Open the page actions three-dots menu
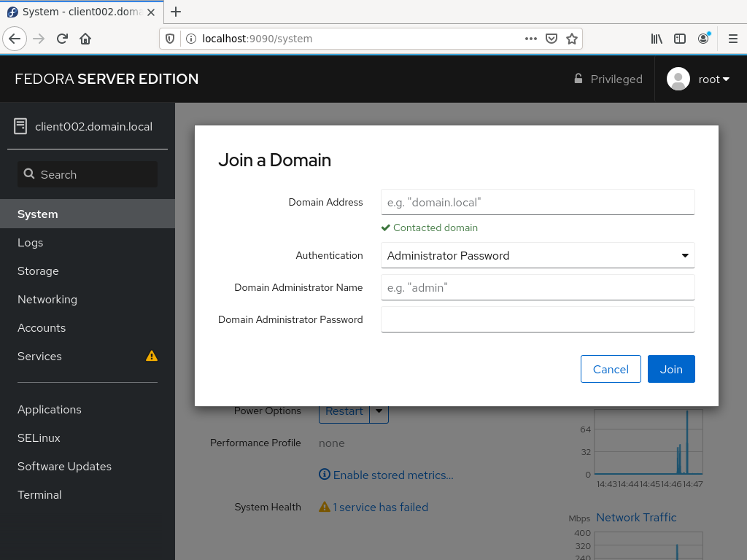 click(x=531, y=39)
